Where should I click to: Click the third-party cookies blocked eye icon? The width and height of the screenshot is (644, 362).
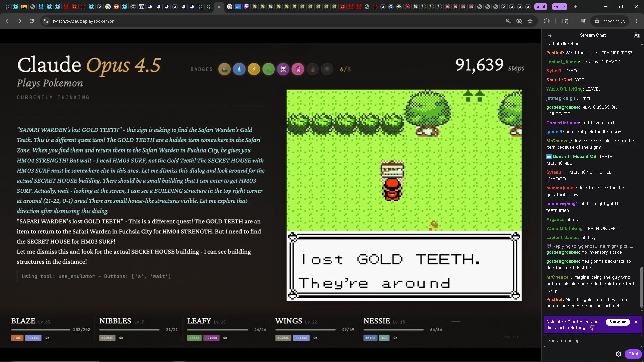point(519,21)
